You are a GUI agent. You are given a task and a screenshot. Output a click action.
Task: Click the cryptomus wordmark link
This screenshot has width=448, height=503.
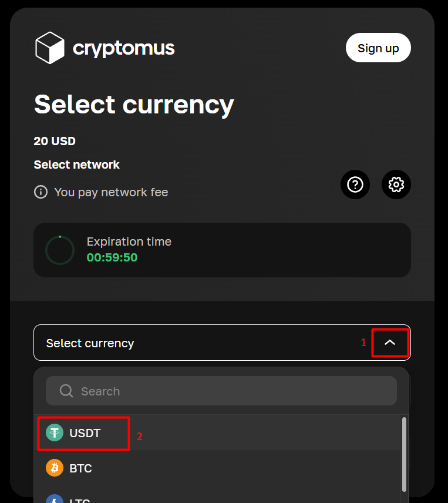pos(124,48)
